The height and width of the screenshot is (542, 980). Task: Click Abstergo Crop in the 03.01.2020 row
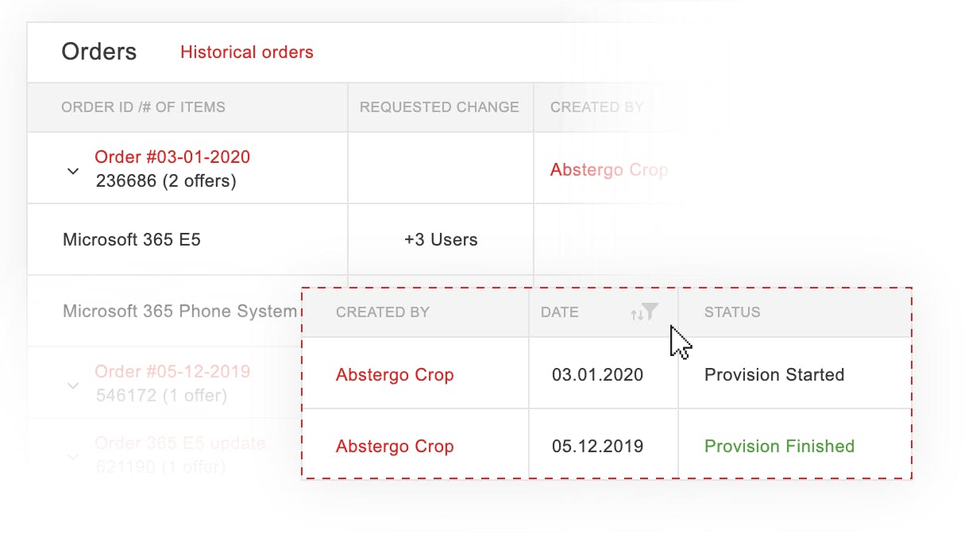pos(395,375)
